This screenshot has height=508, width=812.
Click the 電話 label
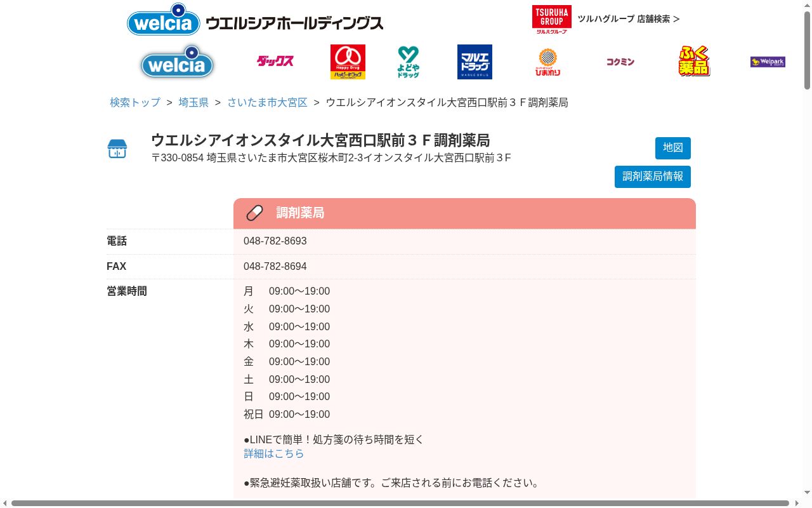click(x=117, y=241)
